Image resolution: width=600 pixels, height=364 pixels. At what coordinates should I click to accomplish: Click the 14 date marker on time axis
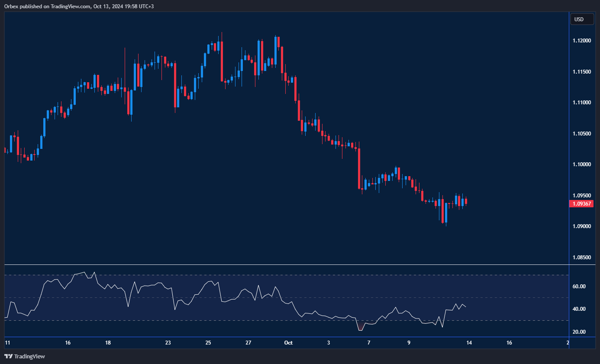[x=469, y=343]
